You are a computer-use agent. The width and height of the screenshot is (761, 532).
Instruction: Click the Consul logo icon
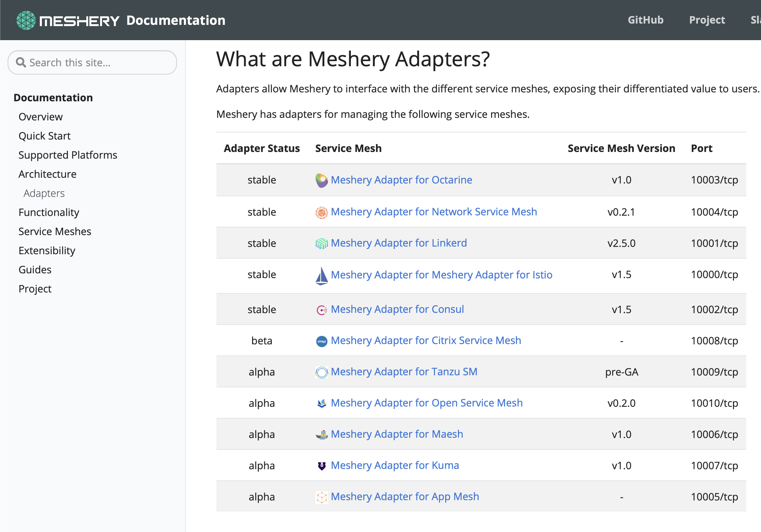322,310
